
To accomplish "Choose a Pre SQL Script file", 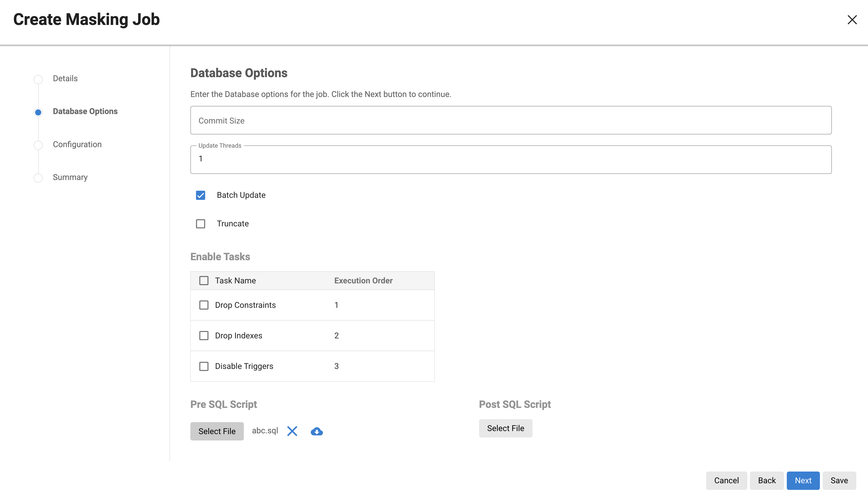I will (217, 431).
